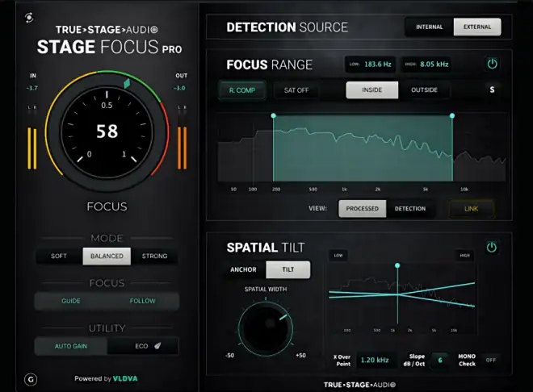Select TILT in Spatial Tilt
This screenshot has height=392, width=533.
(x=288, y=269)
